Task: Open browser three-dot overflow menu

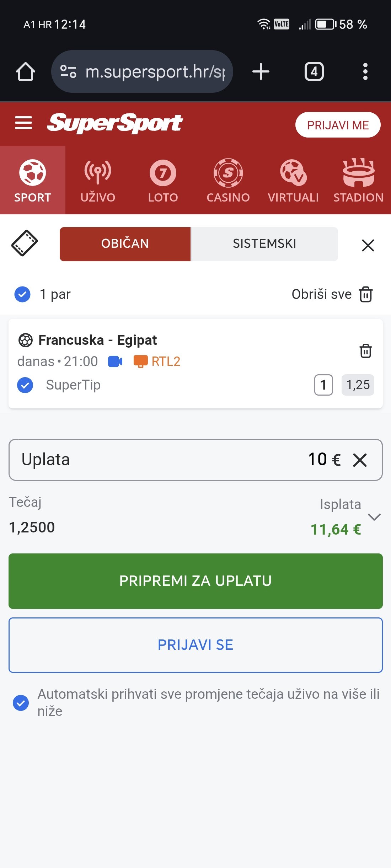Action: point(365,72)
